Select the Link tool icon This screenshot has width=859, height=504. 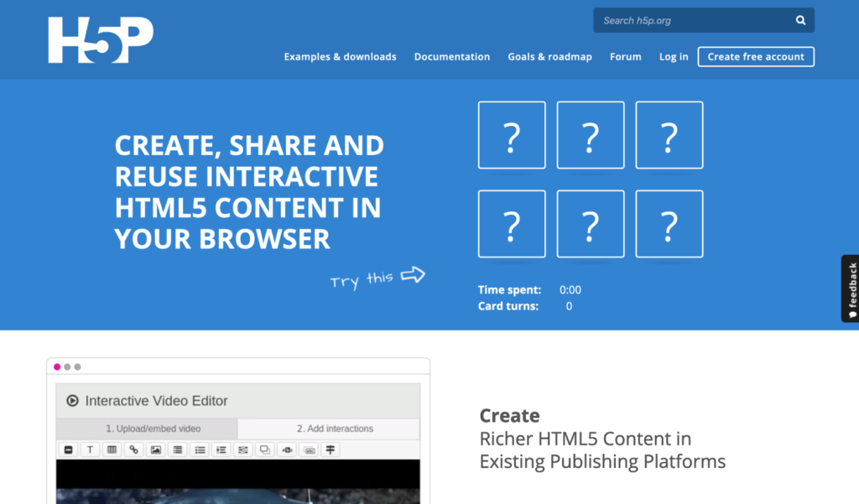[x=133, y=449]
